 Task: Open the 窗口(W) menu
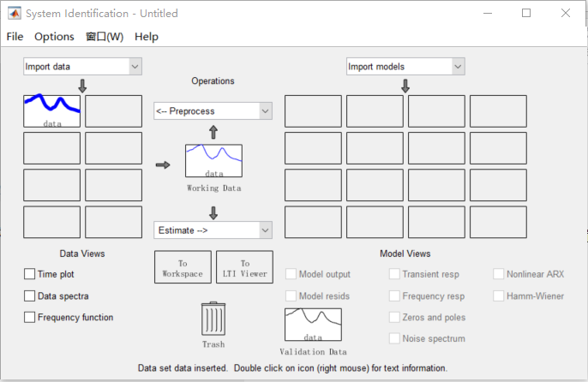[105, 36]
